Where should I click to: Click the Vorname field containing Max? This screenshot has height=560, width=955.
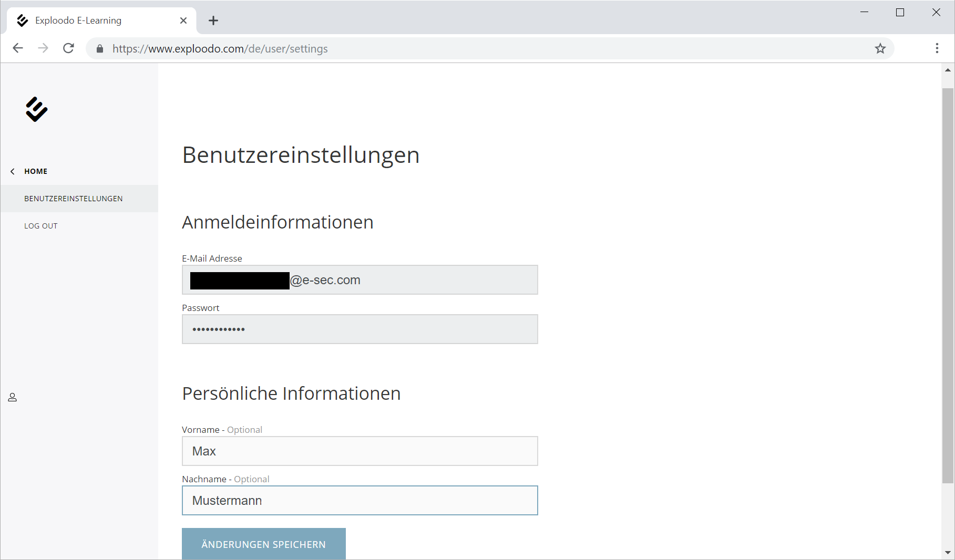360,451
